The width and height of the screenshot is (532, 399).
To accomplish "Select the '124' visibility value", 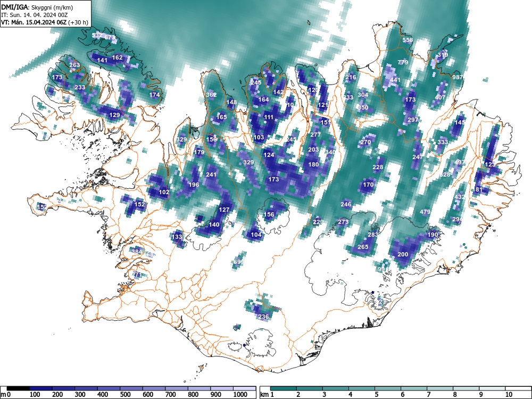I will (x=269, y=155).
